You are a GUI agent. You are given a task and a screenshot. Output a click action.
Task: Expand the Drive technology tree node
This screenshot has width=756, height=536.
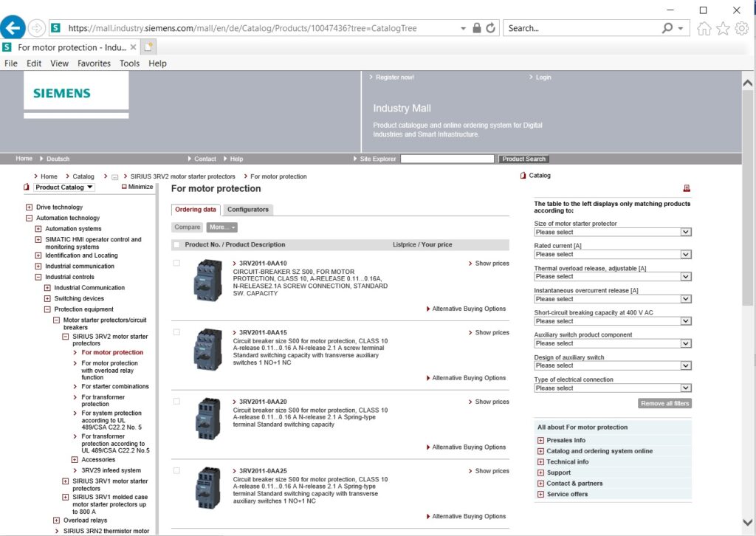pos(29,207)
